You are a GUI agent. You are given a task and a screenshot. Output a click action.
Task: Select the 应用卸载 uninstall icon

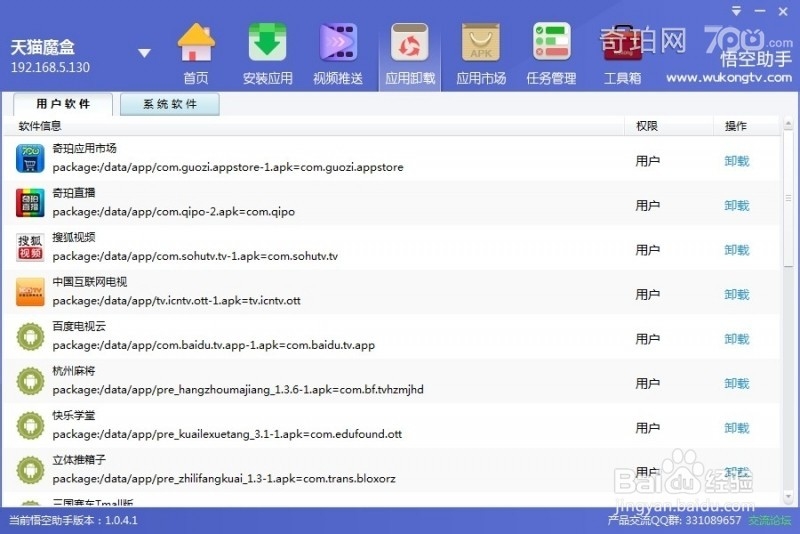pyautogui.click(x=409, y=43)
